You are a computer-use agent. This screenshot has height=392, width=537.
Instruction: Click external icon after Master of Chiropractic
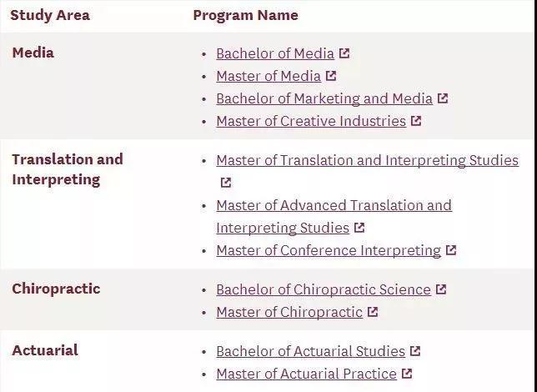(373, 312)
